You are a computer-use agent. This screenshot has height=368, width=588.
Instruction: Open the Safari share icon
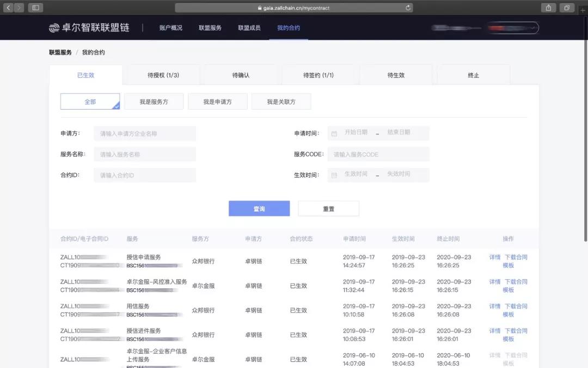(x=548, y=8)
